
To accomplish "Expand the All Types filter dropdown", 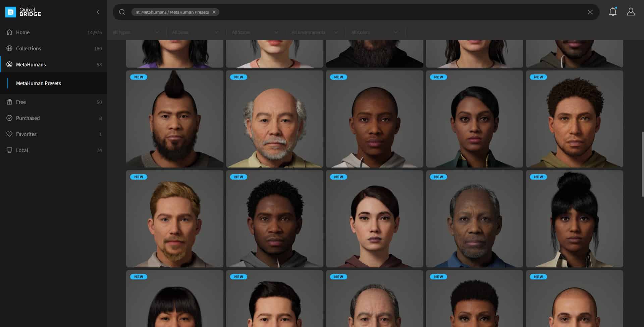I will point(136,32).
